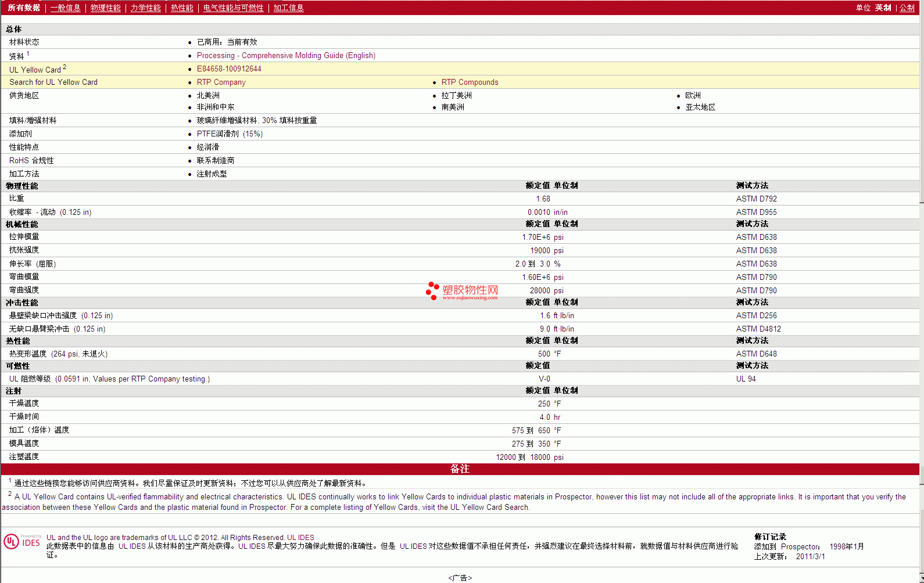Click the 欧洲 region entry

[x=693, y=95]
